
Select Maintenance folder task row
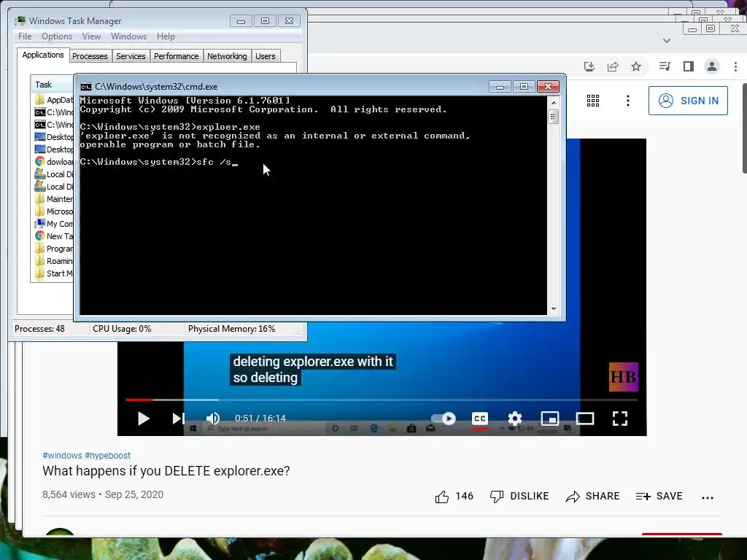click(x=54, y=199)
